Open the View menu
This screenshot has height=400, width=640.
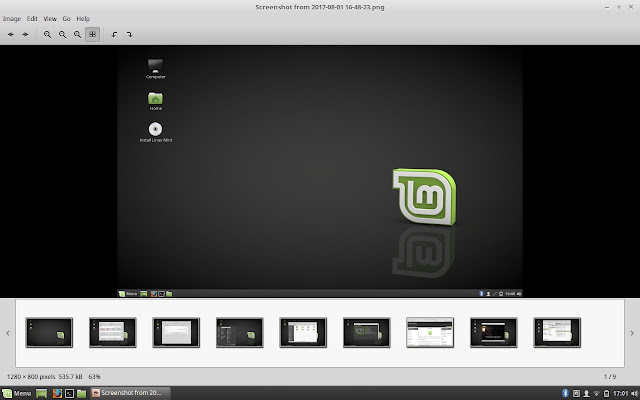[50, 19]
